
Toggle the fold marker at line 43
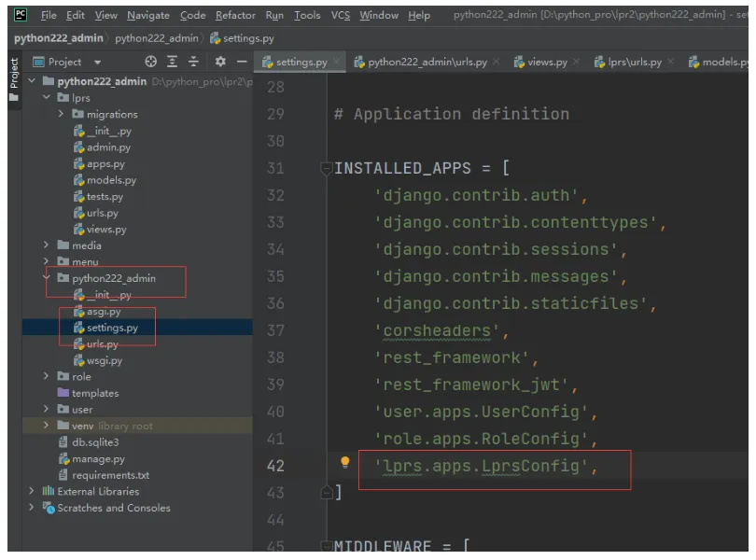coord(327,491)
